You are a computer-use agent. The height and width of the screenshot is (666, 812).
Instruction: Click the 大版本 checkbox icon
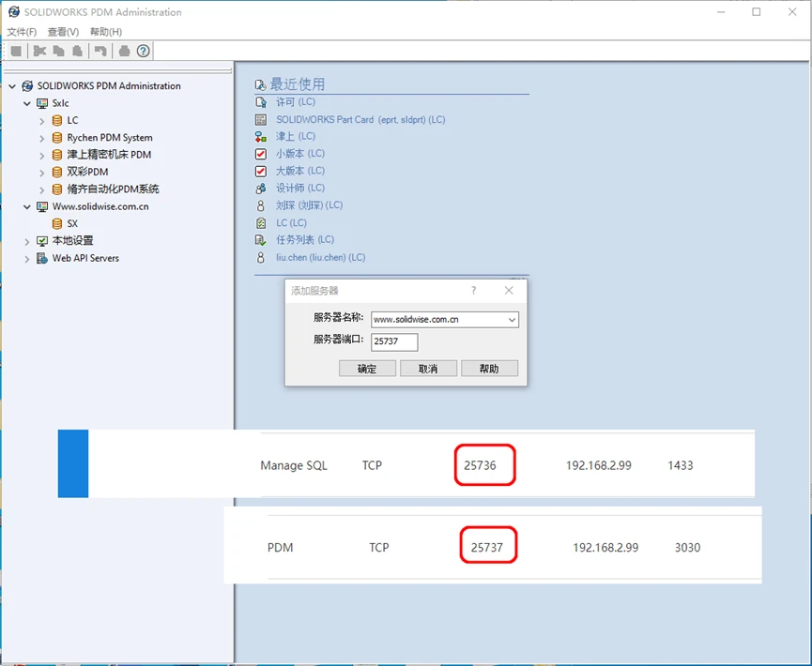point(261,171)
